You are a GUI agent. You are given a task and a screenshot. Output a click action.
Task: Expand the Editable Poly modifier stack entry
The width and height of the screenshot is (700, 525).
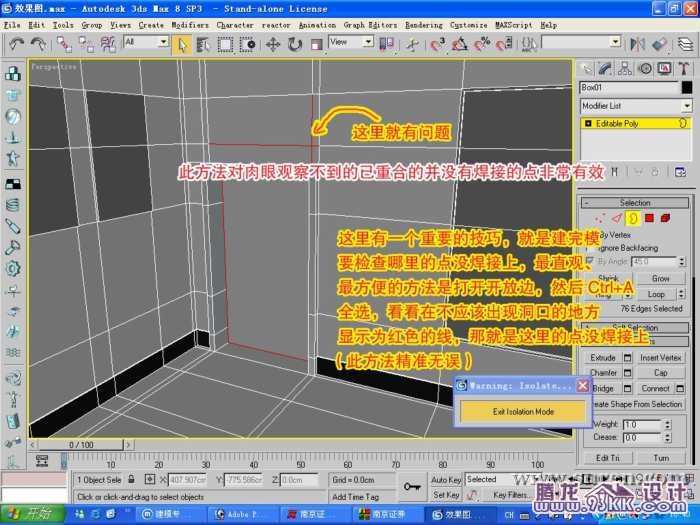(588, 123)
